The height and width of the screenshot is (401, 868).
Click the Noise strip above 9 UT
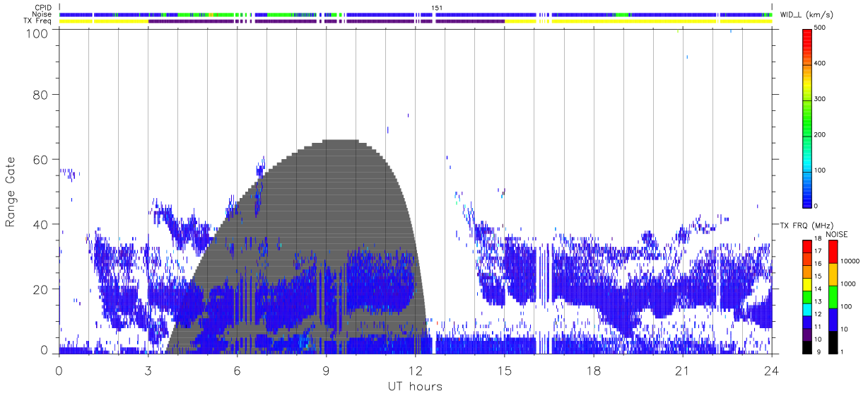326,14
